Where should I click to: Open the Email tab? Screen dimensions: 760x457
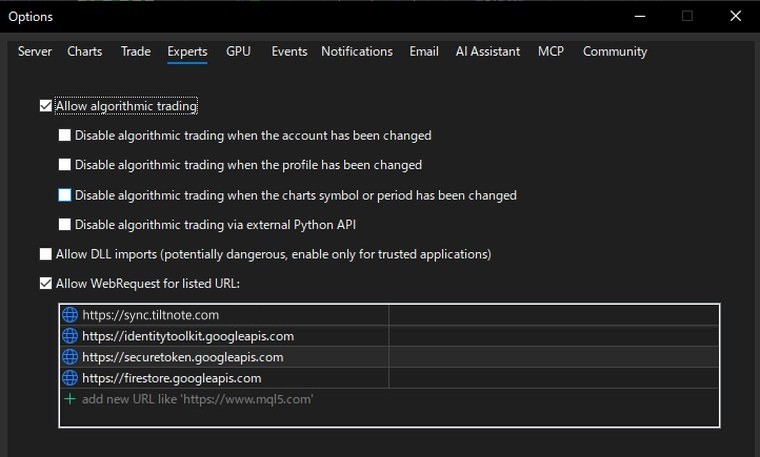pos(424,51)
